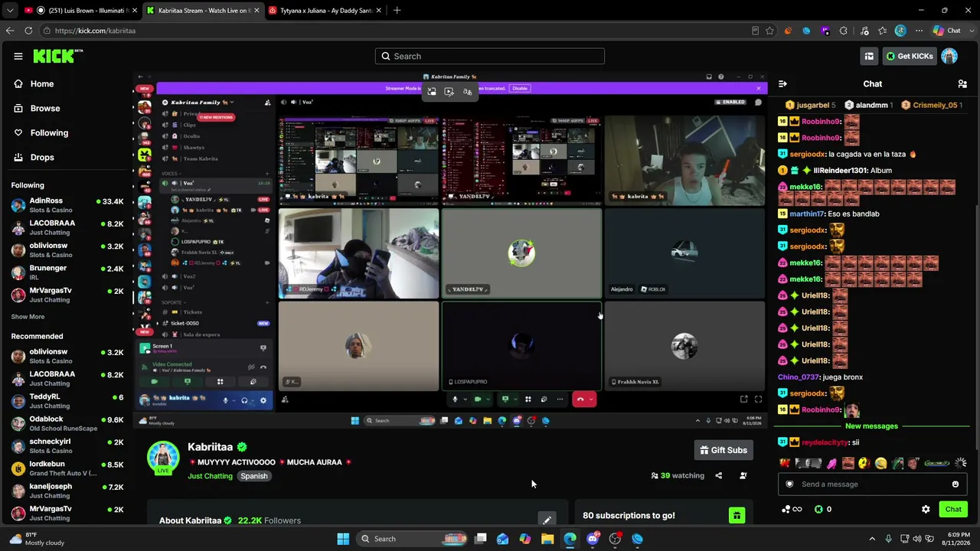Image resolution: width=980 pixels, height=551 pixels.
Task: Open schneckyirl in Recommended list
Action: [67, 446]
